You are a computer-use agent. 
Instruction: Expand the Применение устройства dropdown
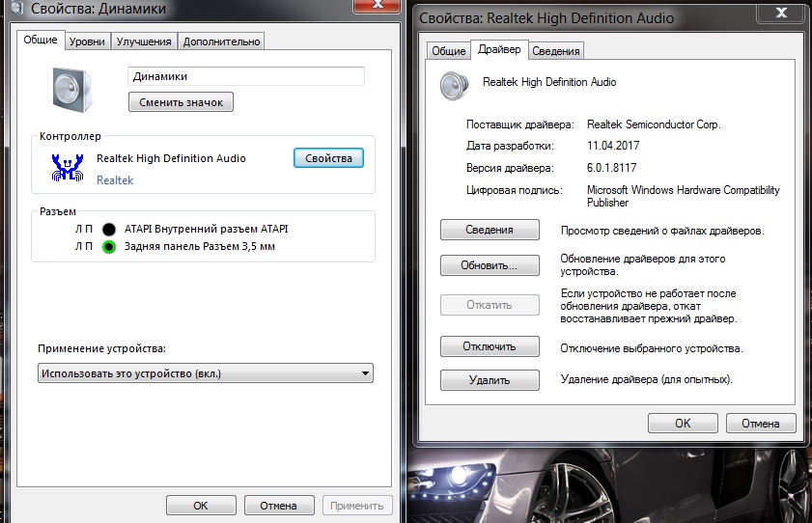[x=205, y=373]
